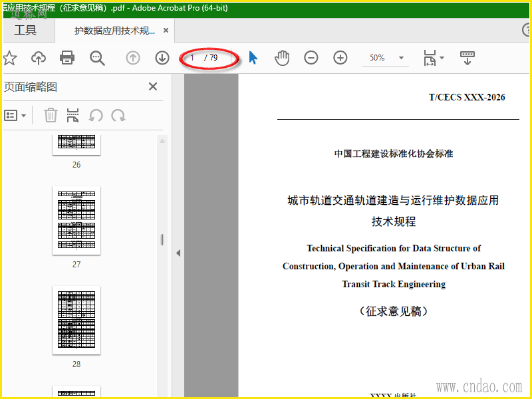This screenshot has height=399, width=532.
Task: Click the (征求意见稿) text
Action: tap(394, 311)
